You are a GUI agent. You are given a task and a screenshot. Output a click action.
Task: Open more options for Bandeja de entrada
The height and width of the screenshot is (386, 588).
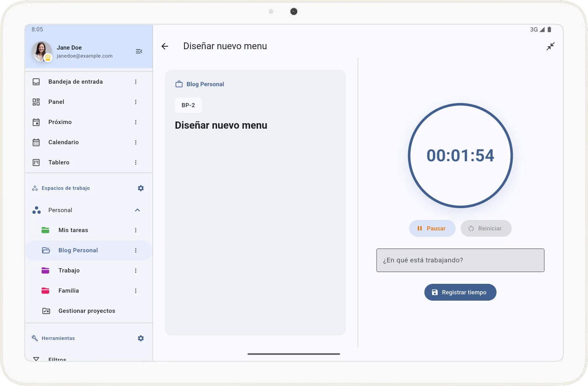[136, 82]
